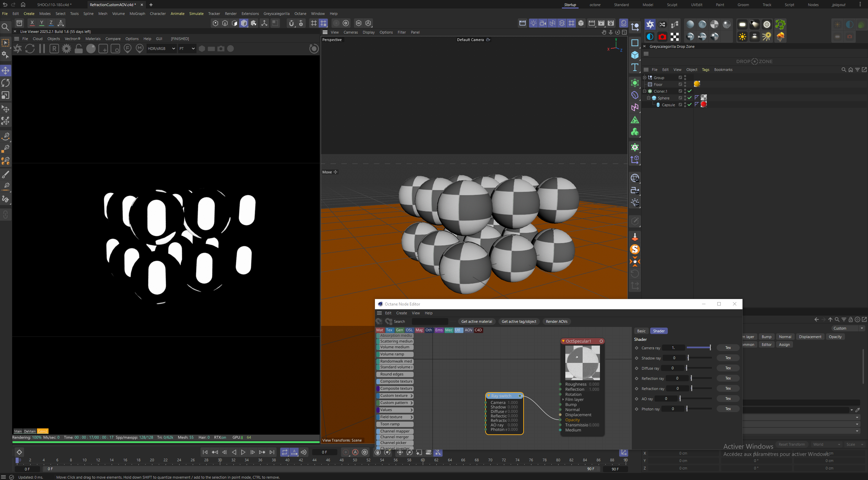
Task: Expand the Group object tree item
Action: point(644,77)
